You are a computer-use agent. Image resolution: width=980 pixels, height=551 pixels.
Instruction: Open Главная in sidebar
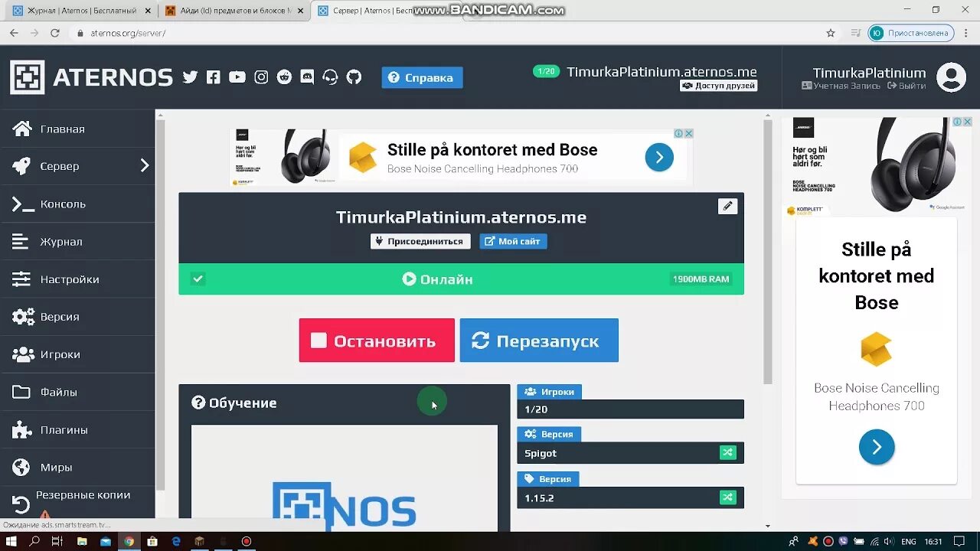77,129
